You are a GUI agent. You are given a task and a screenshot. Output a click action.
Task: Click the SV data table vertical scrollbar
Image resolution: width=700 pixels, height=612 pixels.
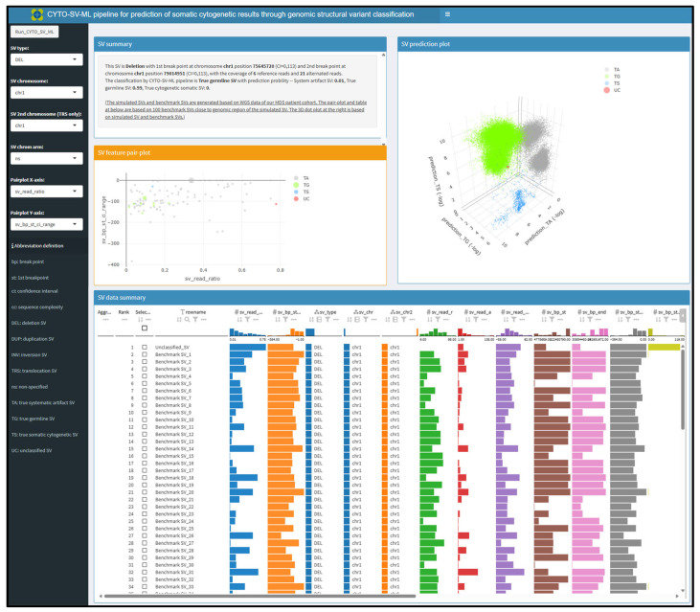point(683,388)
